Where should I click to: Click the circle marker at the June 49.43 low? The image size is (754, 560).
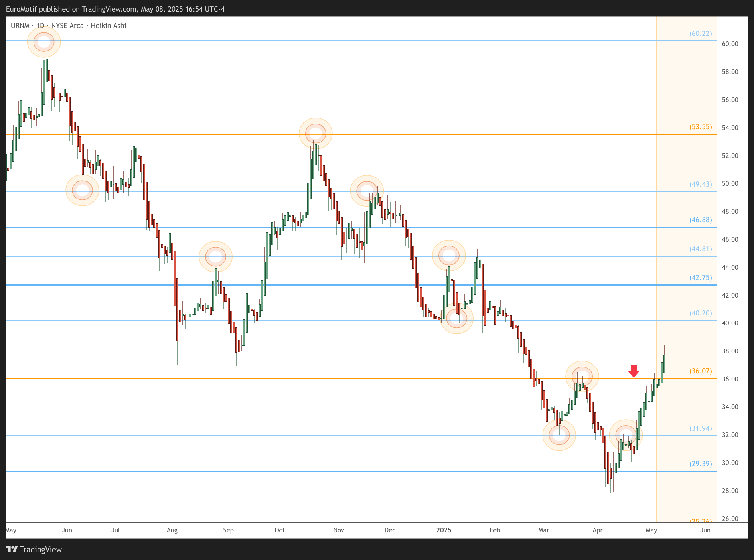point(82,191)
